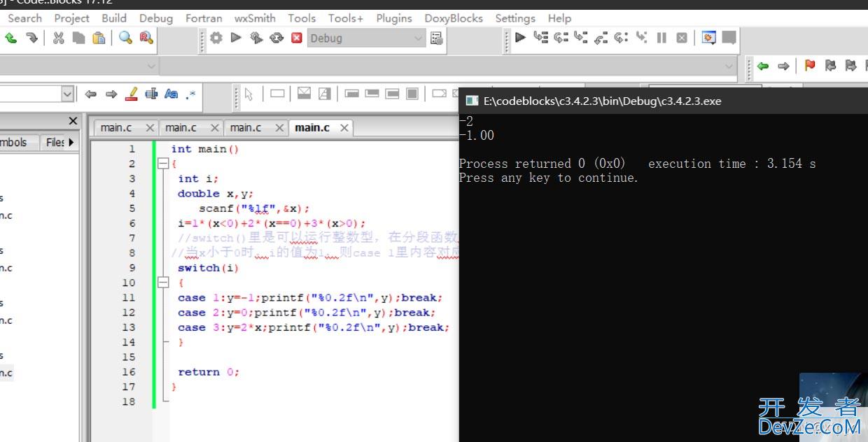Viewport: 868px width, 442px height.
Task: Click code line 'switch(i)'
Action: pyautogui.click(x=208, y=268)
